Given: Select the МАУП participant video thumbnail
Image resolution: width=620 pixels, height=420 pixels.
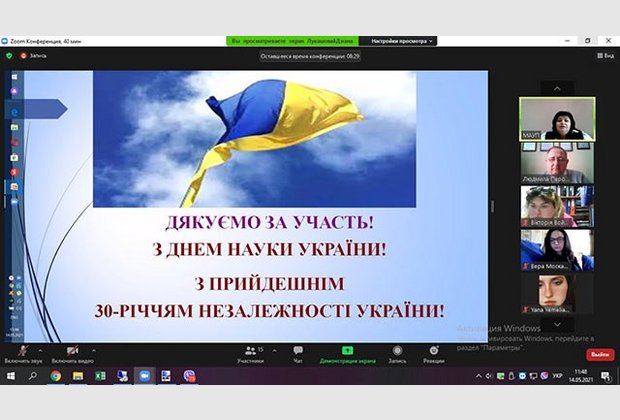Looking at the screenshot, I should [556, 118].
